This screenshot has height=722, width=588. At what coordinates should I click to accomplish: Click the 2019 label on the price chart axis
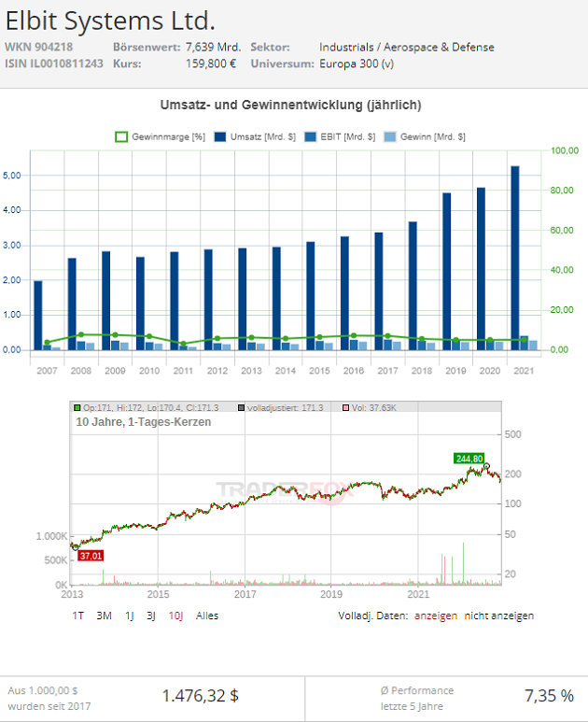coord(331,594)
